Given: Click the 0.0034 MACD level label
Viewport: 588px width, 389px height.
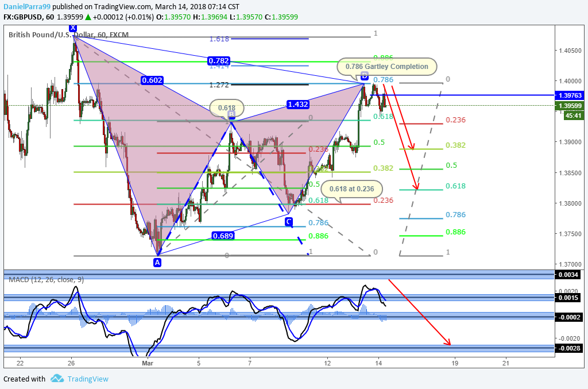Looking at the screenshot, I should (x=568, y=275).
